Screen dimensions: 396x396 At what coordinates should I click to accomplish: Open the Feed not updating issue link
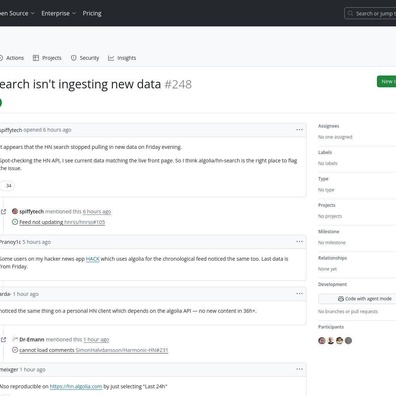(62, 222)
